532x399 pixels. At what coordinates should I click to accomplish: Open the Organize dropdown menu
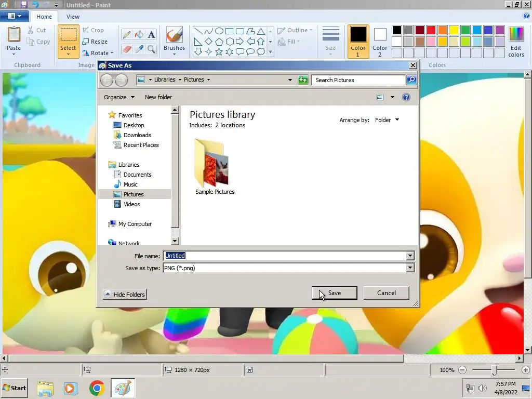(x=119, y=97)
